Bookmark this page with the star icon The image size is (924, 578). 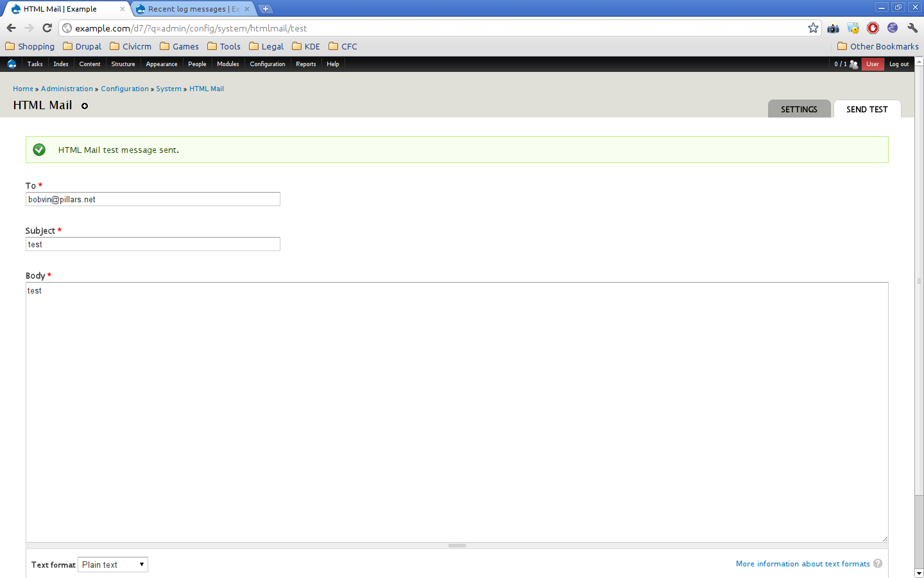(813, 28)
